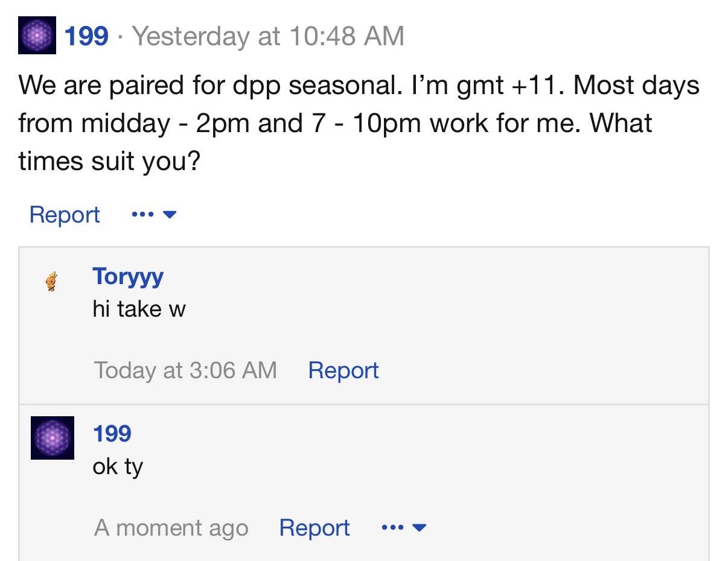Click the 199 avatar beside 'ok ty' comment
Screen dimensions: 728x561
click(53, 438)
